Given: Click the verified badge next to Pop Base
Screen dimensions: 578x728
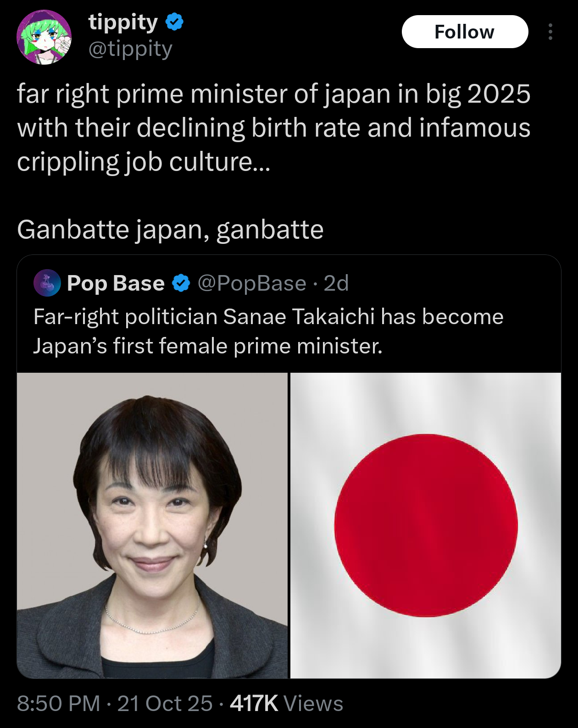Looking at the screenshot, I should [x=181, y=283].
